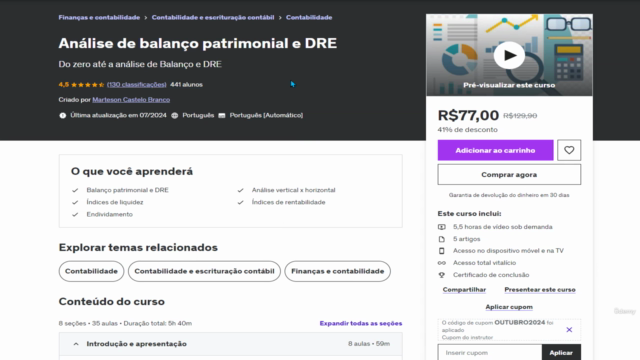Click the mobile device access icon
This screenshot has height=360, width=640.
[x=442, y=251]
